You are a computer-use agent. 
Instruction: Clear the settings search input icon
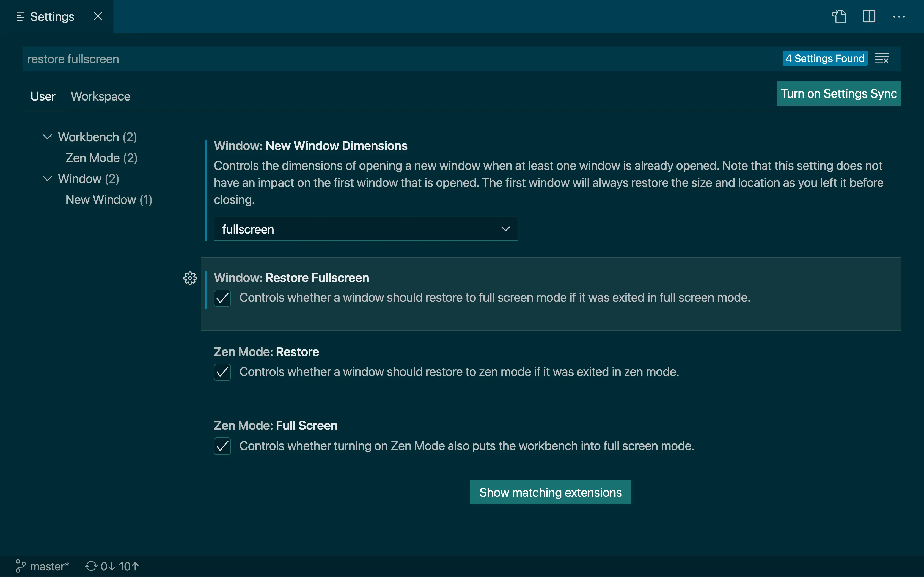point(882,58)
